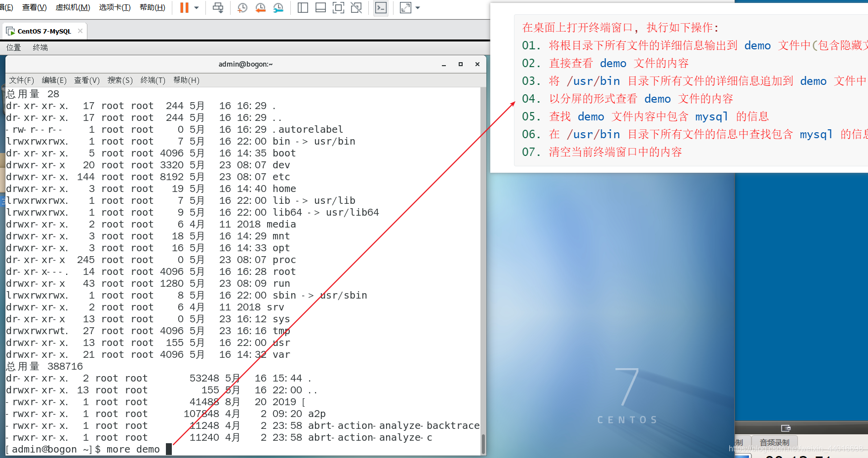868x458 pixels.
Task: Click the 'a2p' file name in listing
Action: pos(317,414)
